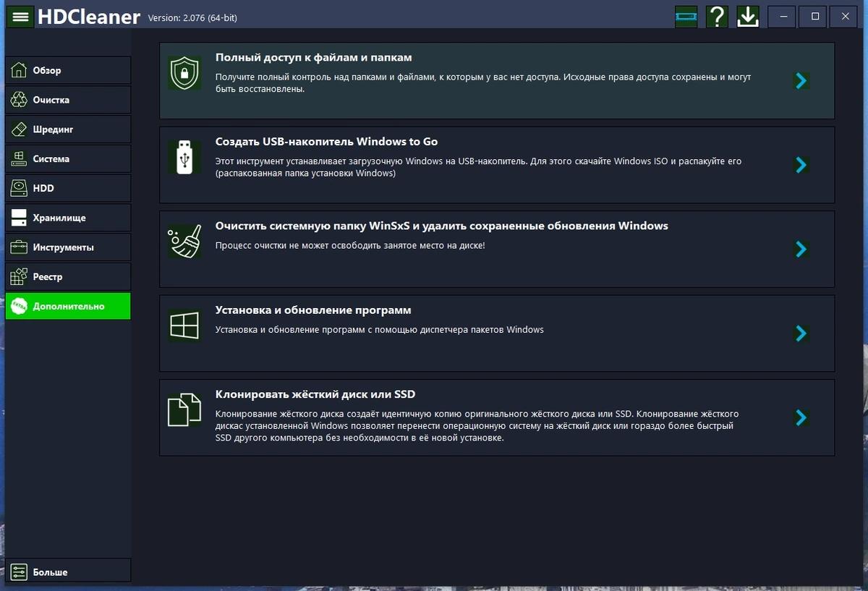Screen dimensions: 868x591
Task: Click the description starting with Этот инструмент устанавливает
Action: coord(478,167)
